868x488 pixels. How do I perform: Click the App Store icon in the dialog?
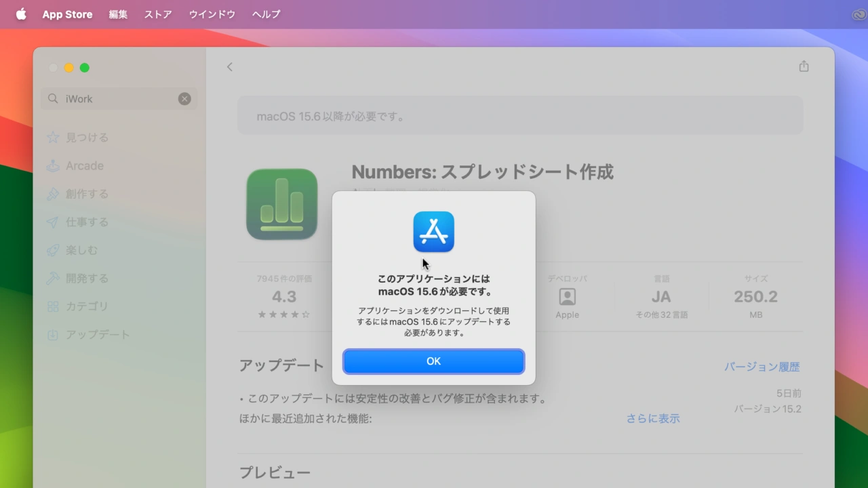point(433,231)
